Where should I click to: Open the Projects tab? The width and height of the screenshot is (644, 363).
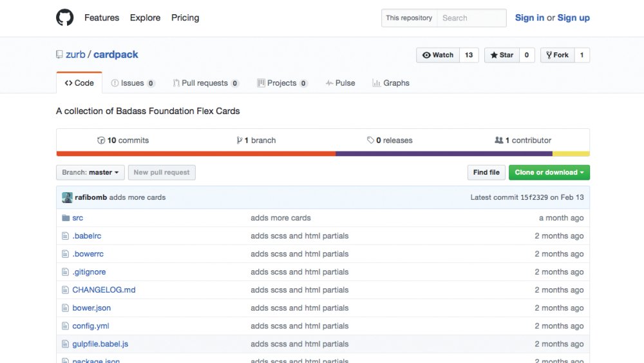[282, 83]
